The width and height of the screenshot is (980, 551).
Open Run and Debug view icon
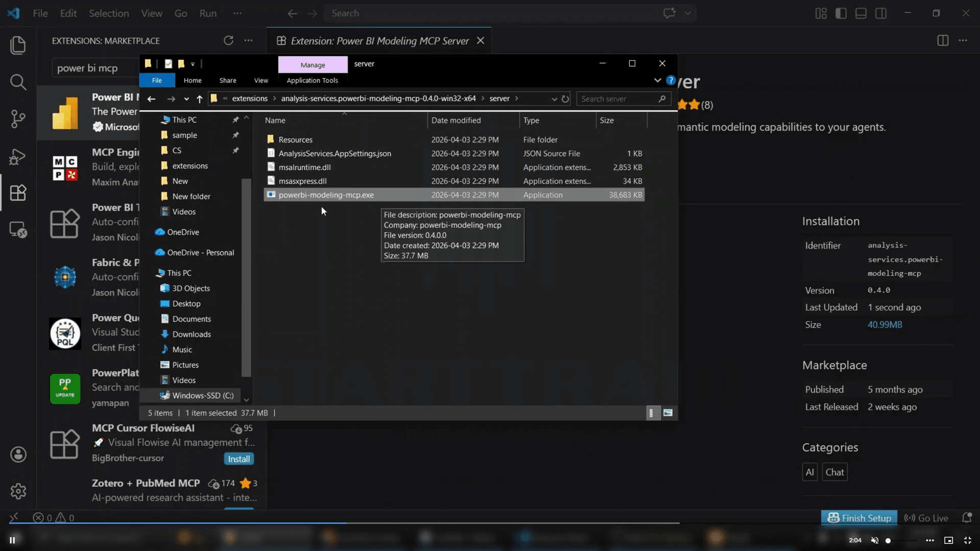[x=18, y=156]
